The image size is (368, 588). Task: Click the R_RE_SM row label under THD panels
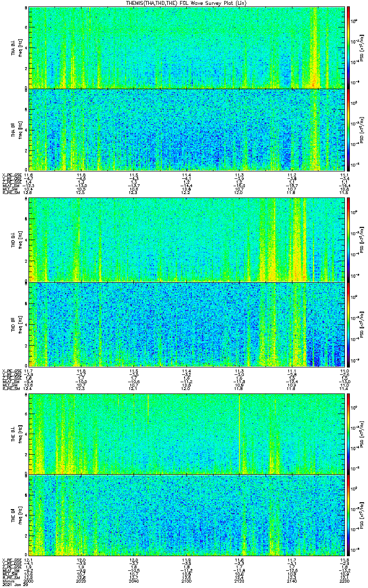point(11,389)
